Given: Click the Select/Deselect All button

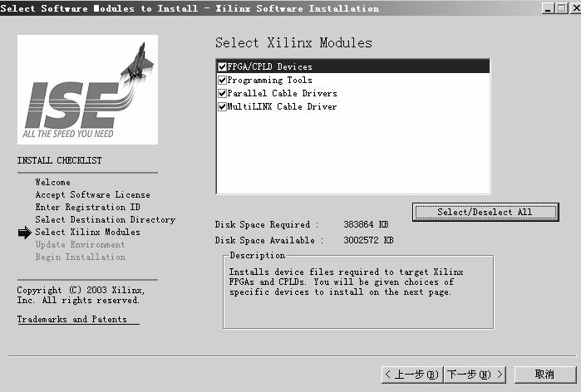Looking at the screenshot, I should (x=485, y=212).
